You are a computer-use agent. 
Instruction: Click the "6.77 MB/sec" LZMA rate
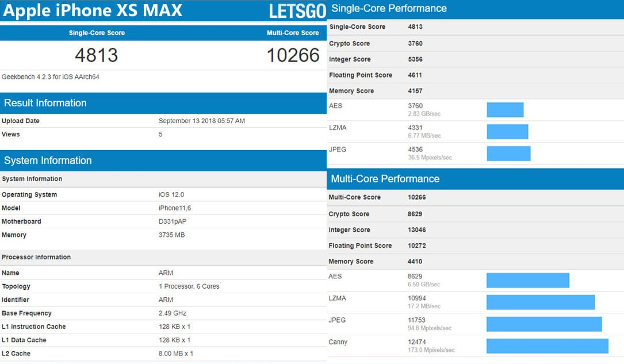tap(424, 136)
